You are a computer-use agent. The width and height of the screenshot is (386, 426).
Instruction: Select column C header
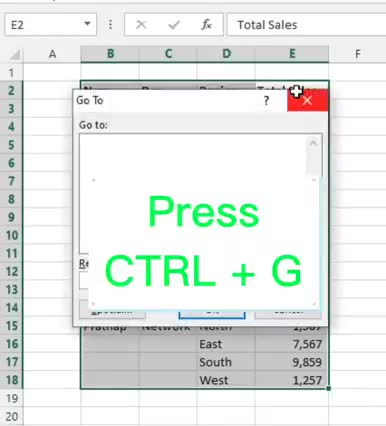click(x=168, y=54)
